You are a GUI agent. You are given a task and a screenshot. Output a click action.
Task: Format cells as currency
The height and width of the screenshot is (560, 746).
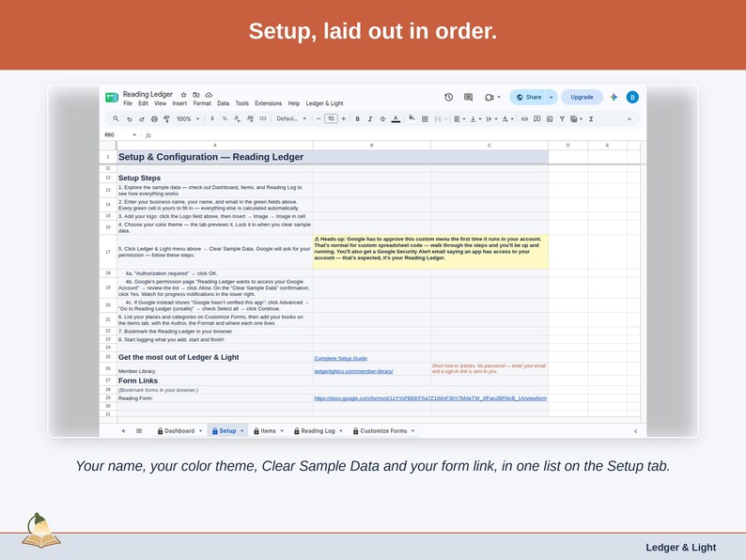click(211, 119)
